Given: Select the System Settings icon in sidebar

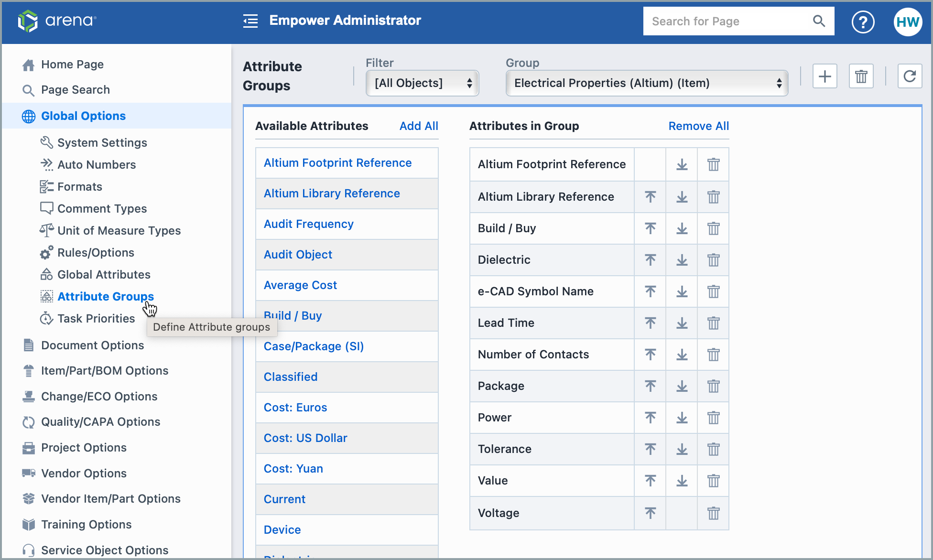Looking at the screenshot, I should pyautogui.click(x=47, y=142).
